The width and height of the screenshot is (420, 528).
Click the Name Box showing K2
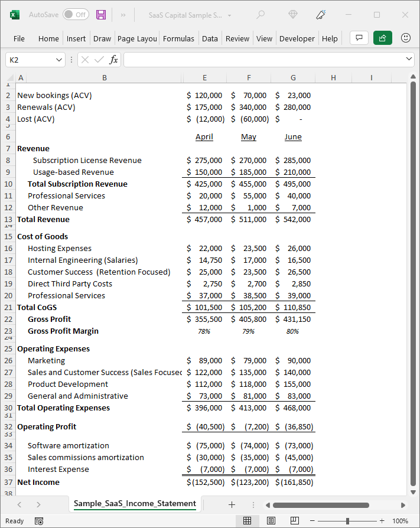tap(30, 60)
